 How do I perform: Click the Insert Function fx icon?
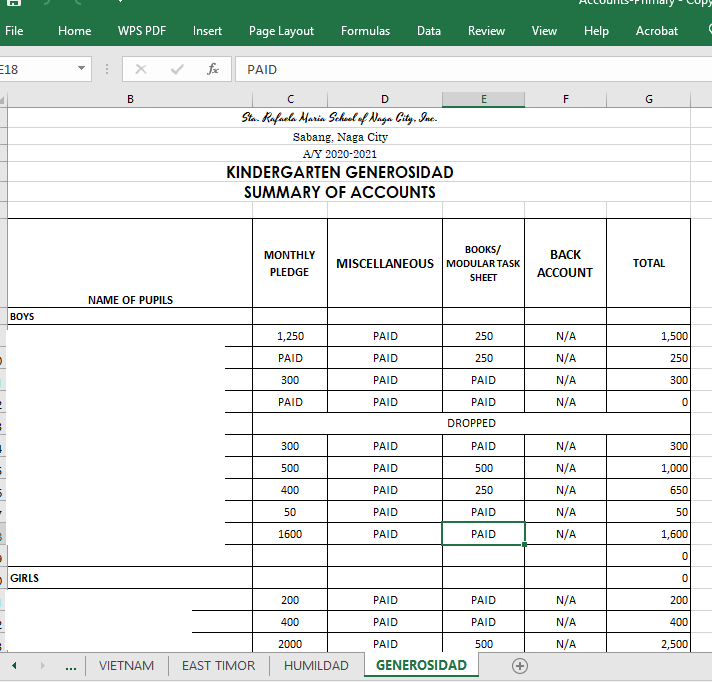pos(212,69)
